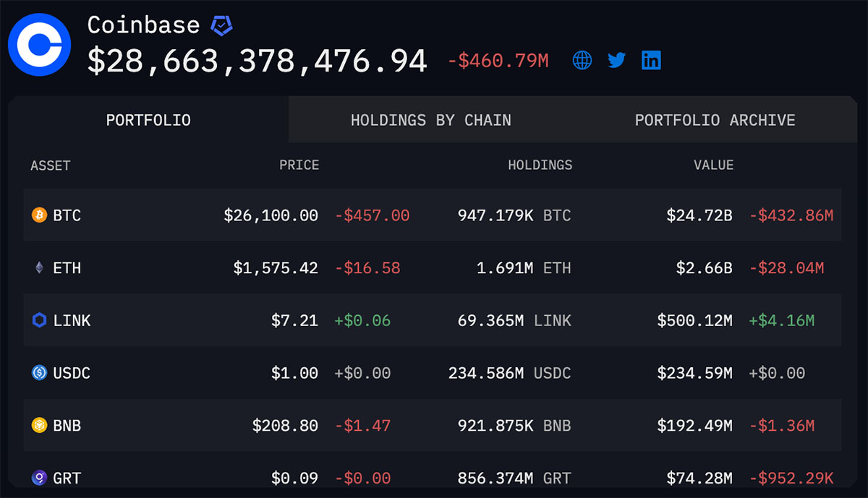Click the Coinbase entity name
This screenshot has height=498, width=868.
point(143,25)
